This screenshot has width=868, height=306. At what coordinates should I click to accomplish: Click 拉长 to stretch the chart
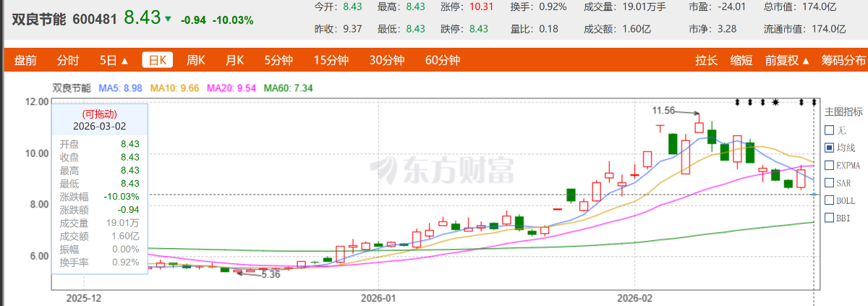coord(707,60)
